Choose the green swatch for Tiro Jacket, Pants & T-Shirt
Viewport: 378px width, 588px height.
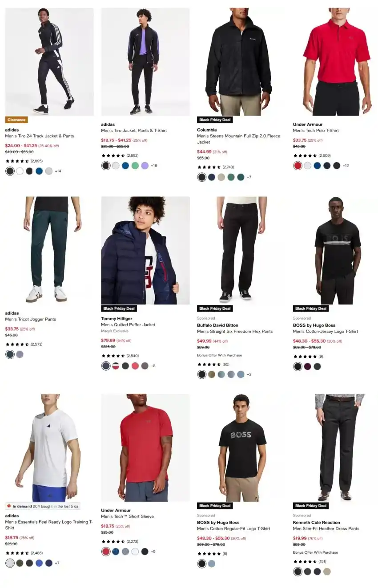pos(135,166)
